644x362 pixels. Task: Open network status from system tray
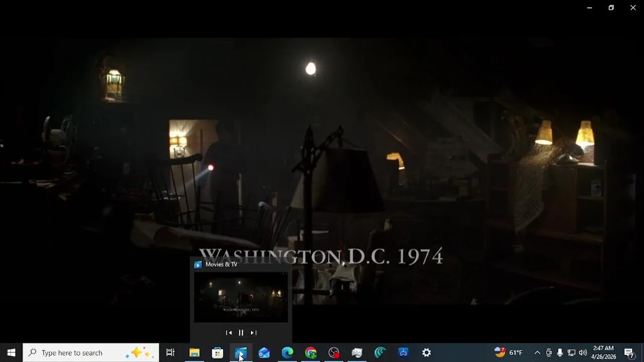point(572,352)
